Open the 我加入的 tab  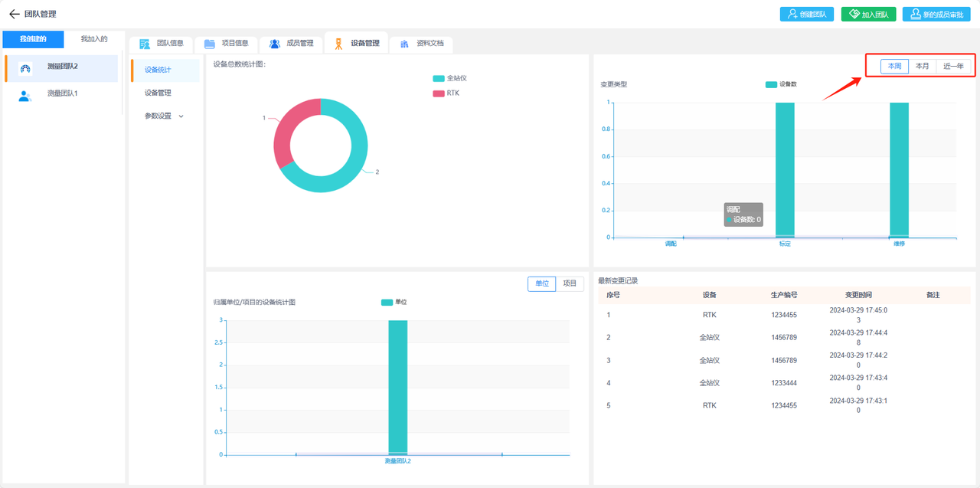point(94,39)
